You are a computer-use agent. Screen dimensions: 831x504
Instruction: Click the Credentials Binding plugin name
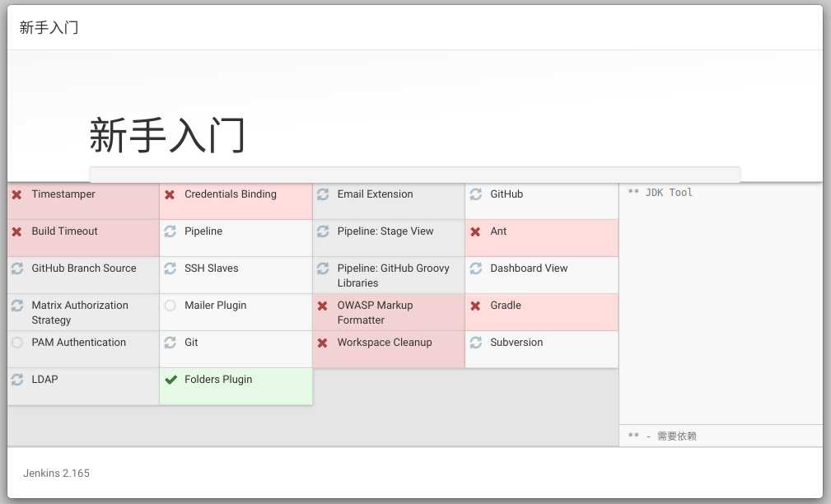pyautogui.click(x=231, y=194)
